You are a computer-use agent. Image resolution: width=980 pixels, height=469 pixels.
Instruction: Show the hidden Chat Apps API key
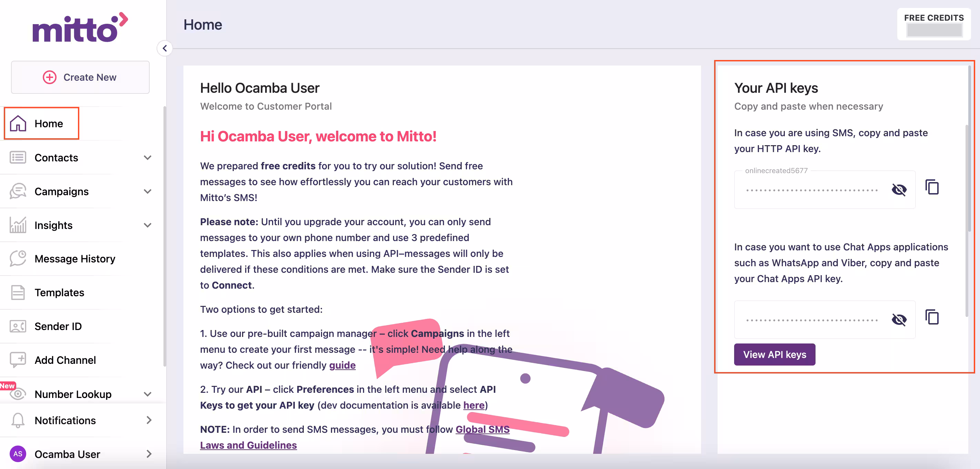(899, 320)
